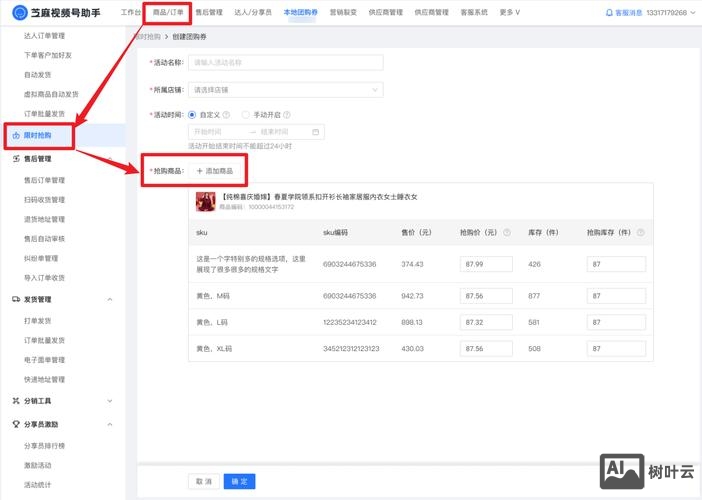702x500 pixels.
Task: Click the 售后管理 section icon in sidebar
Action: click(16, 158)
